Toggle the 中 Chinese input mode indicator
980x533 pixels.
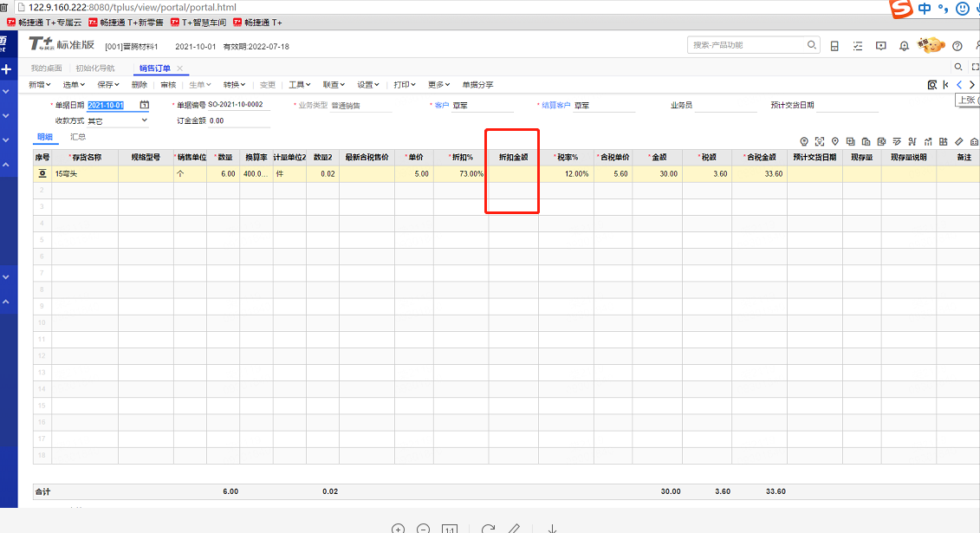click(x=925, y=8)
